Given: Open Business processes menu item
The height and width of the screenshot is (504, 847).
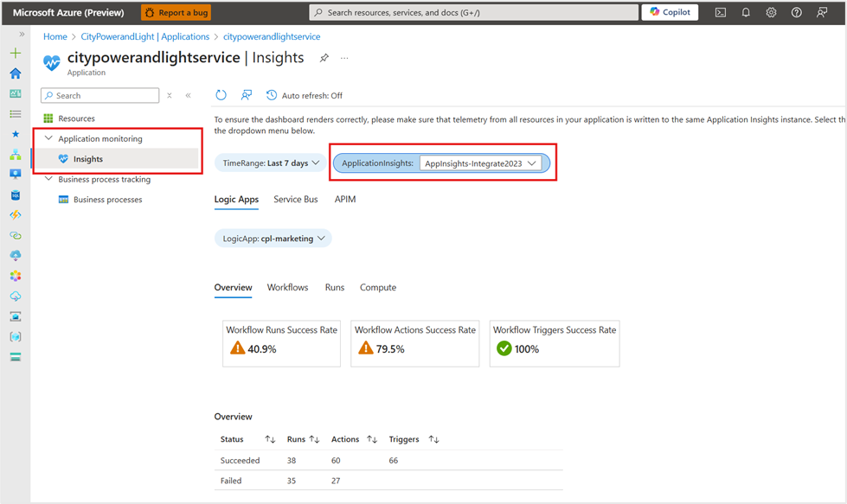Looking at the screenshot, I should click(107, 200).
